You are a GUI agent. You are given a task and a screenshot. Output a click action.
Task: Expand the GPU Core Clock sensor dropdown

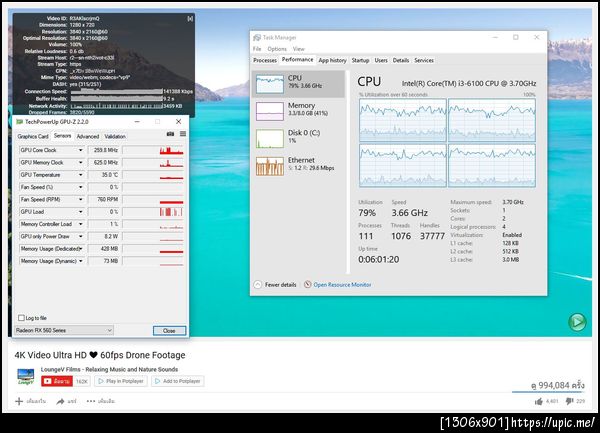(x=80, y=150)
